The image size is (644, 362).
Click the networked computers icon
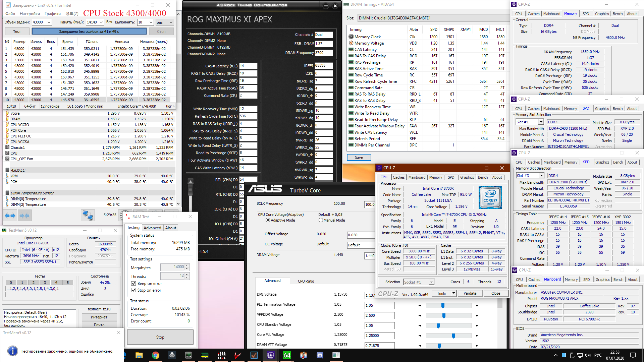88,215
